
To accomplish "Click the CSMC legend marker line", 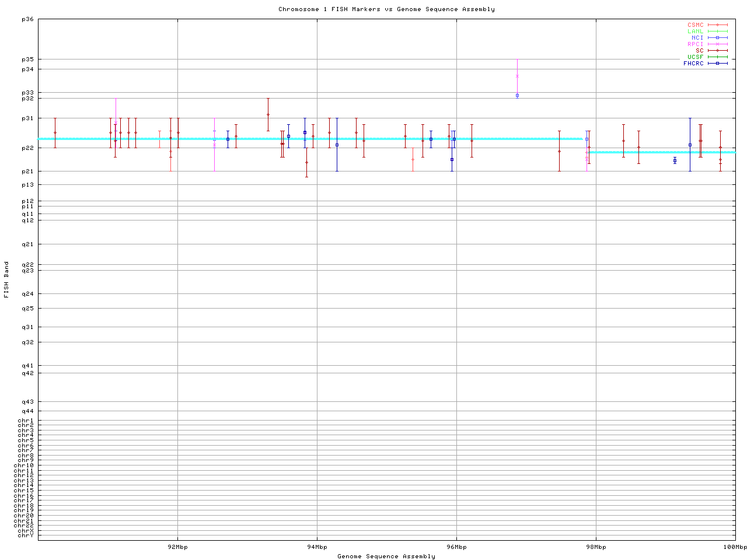I will pos(717,25).
